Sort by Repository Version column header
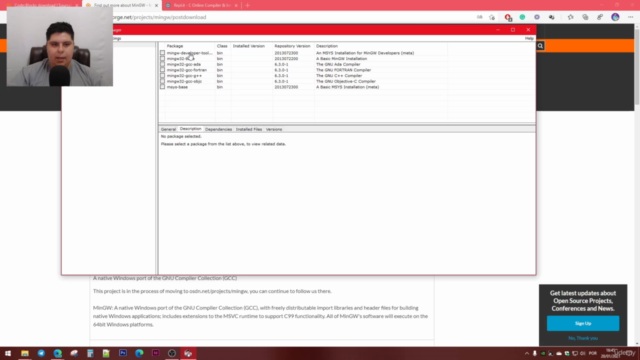 tap(293, 46)
